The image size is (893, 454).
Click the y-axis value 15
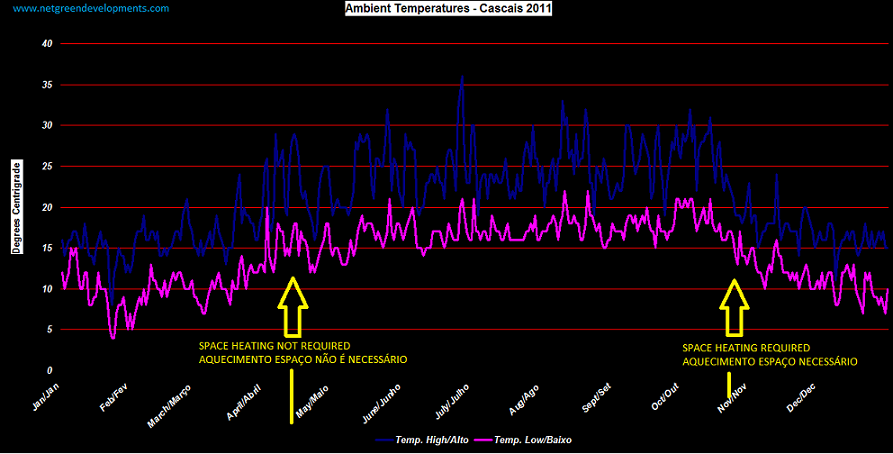coord(47,248)
